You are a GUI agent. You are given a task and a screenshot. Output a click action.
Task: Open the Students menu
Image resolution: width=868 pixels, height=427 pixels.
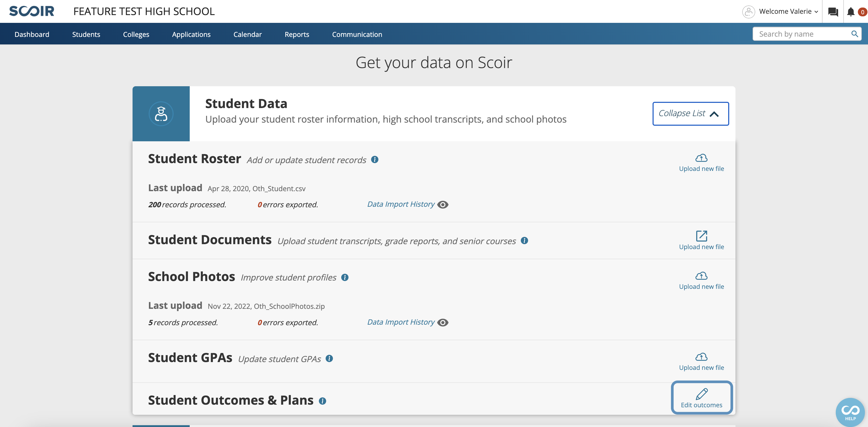86,34
